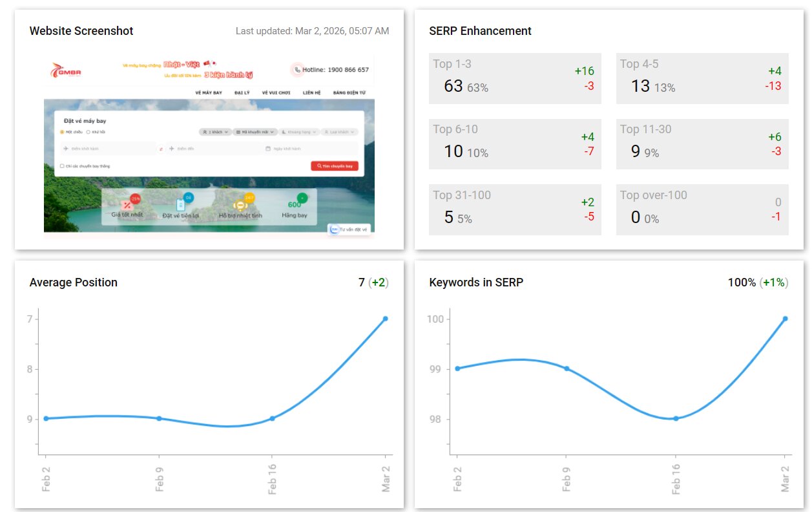Viewport: 812px width, 512px height.
Task: Open the 'VÉ MÁY BAY' menu item
Action: [x=209, y=92]
